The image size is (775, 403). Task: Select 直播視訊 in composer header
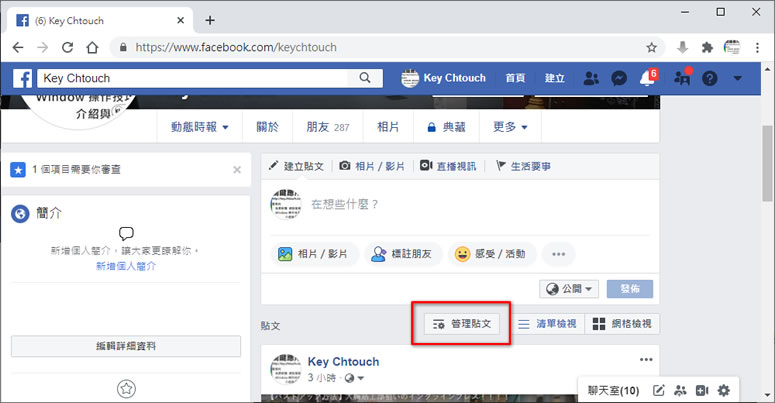(448, 166)
